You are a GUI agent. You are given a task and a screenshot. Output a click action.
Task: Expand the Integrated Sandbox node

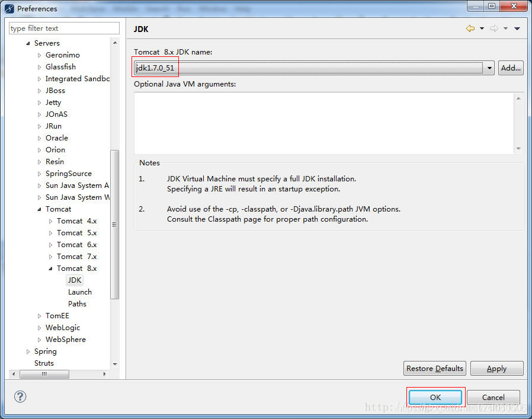[39, 79]
